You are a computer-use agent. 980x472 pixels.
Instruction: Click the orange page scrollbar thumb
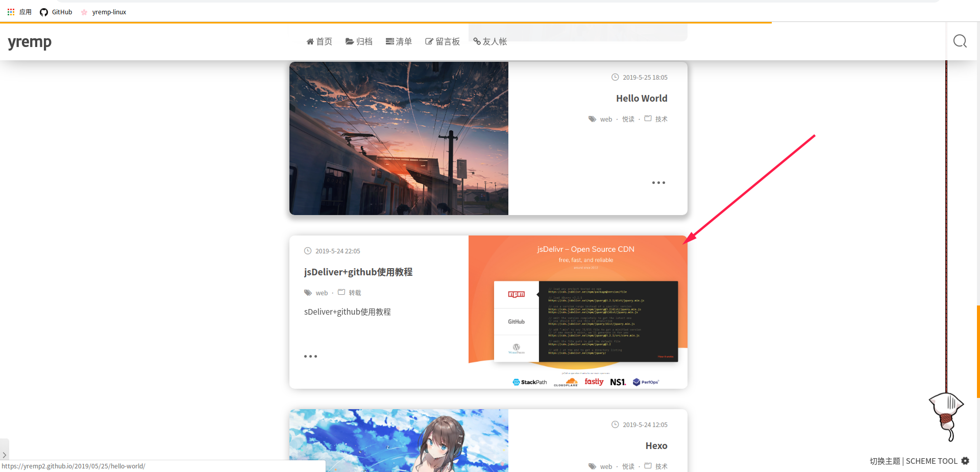pyautogui.click(x=978, y=351)
